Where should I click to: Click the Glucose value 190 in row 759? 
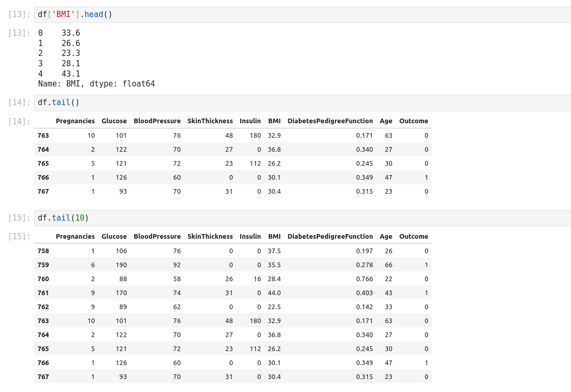[x=120, y=265]
